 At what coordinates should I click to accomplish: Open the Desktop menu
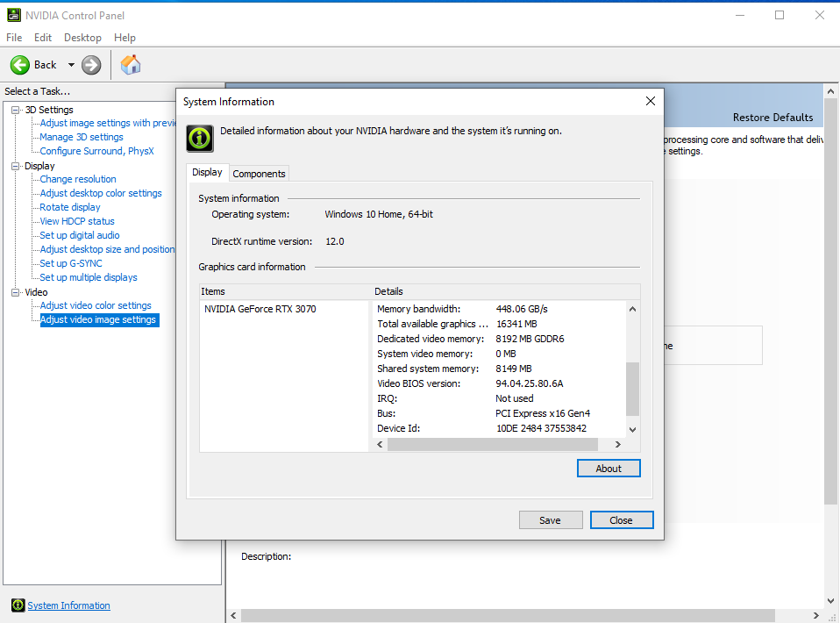82,38
